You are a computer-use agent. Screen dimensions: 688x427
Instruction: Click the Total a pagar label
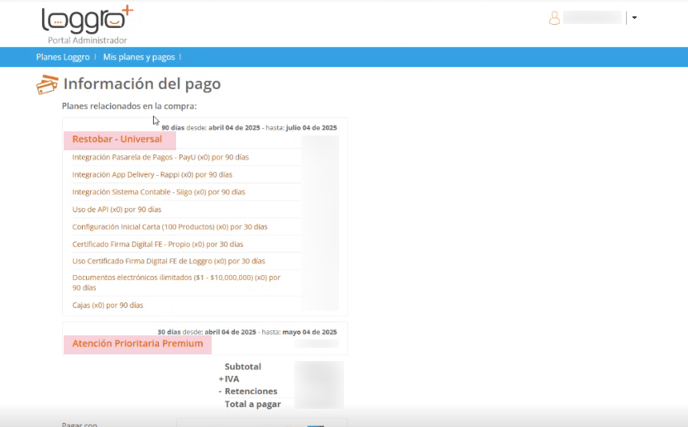pos(252,404)
